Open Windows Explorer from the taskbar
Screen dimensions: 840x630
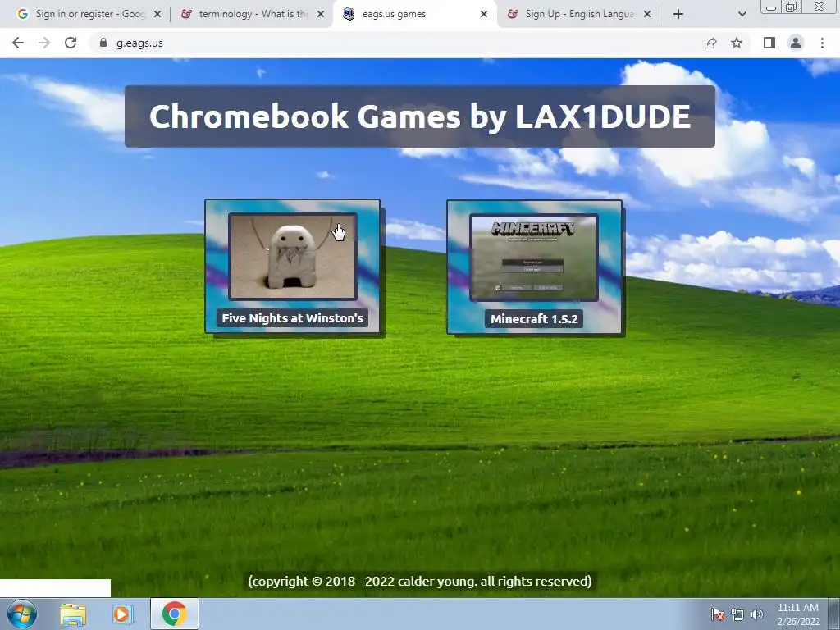(73, 614)
